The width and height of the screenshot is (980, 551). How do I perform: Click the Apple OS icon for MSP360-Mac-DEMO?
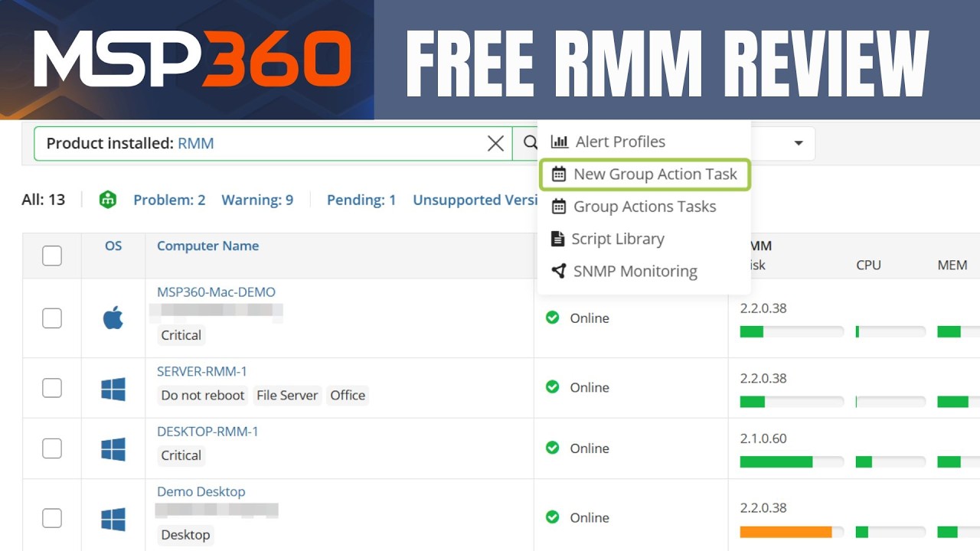coord(113,318)
